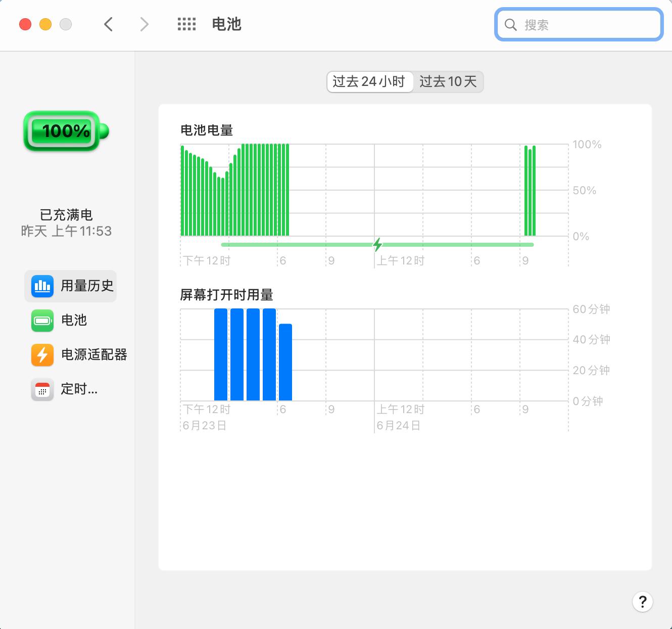Image resolution: width=672 pixels, height=629 pixels.
Task: Open the orange Power Adapter icon
Action: [42, 355]
